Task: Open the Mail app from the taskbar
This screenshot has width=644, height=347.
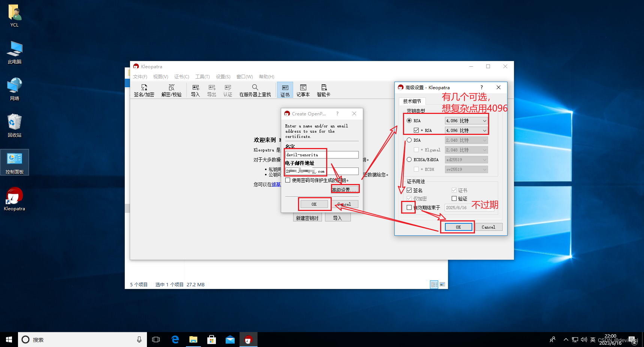Action: point(230,340)
